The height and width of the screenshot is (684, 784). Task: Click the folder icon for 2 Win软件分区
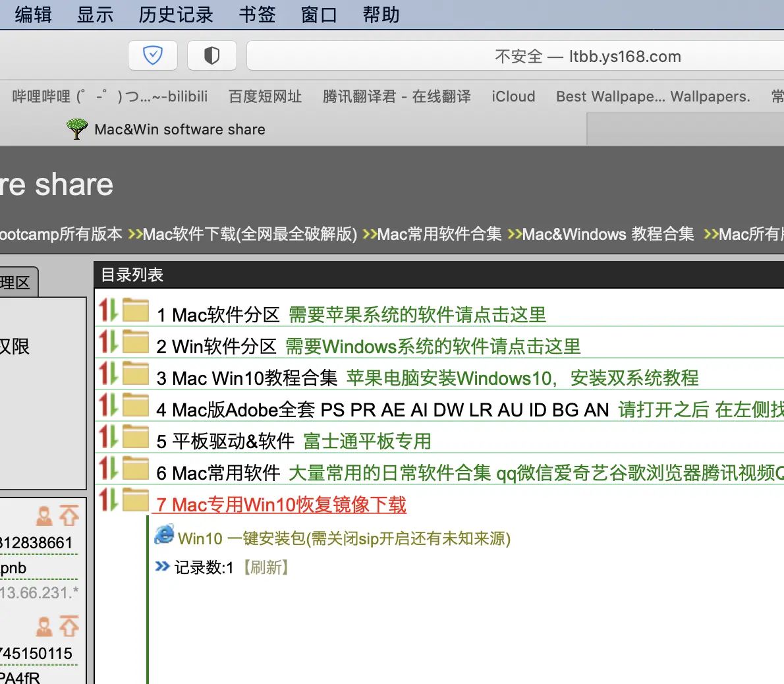point(136,341)
